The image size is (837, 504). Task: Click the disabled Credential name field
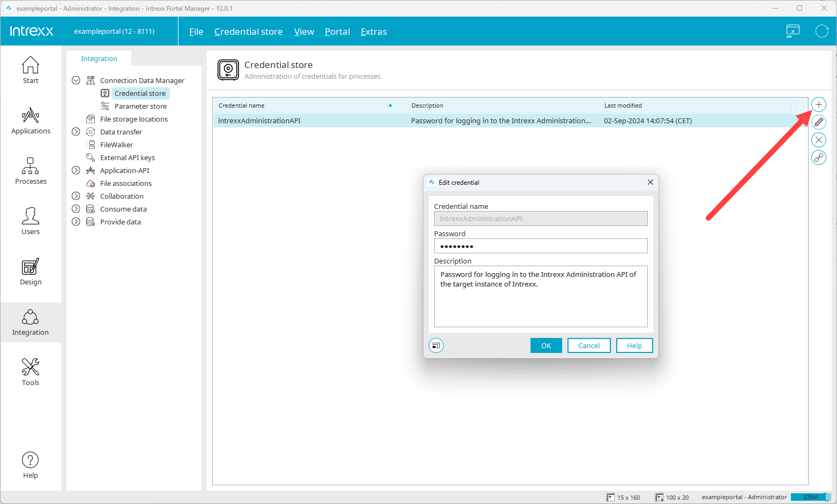click(x=541, y=219)
